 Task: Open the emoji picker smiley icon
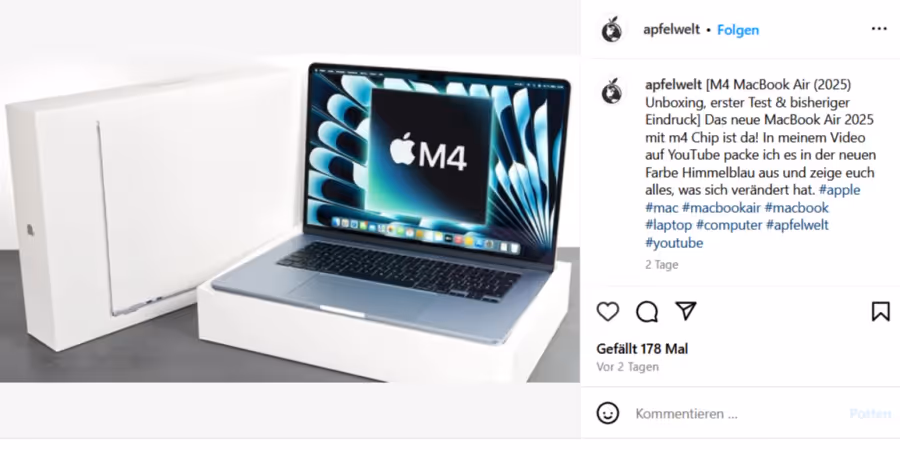point(608,413)
